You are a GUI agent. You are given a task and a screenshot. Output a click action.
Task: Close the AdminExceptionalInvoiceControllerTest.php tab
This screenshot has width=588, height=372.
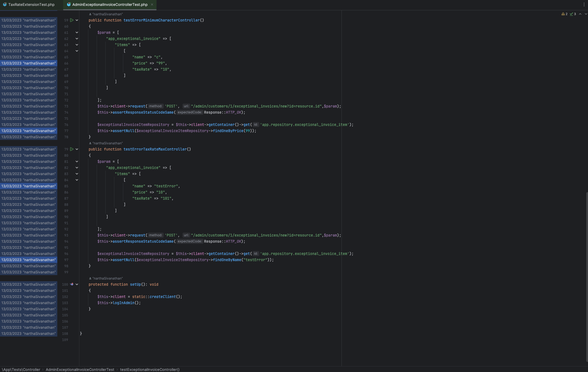coord(152,4)
